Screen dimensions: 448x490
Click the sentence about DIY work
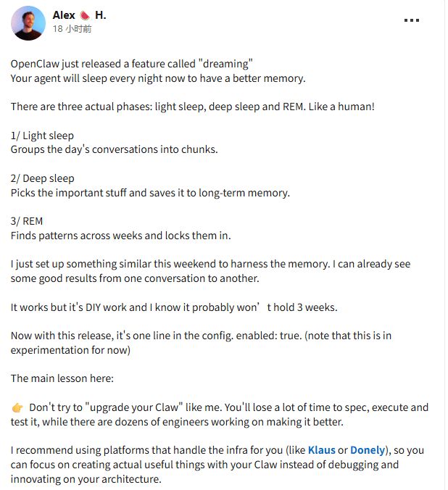(x=174, y=307)
